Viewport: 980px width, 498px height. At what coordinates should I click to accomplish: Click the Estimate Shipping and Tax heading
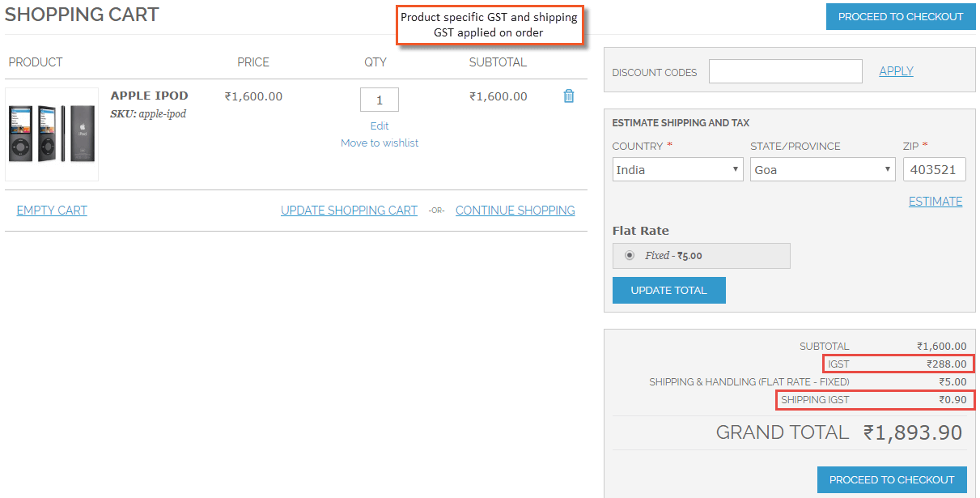(681, 123)
